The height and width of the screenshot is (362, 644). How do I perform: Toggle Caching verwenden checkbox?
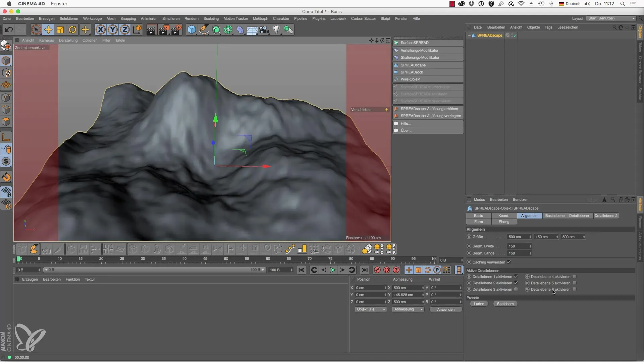point(509,262)
